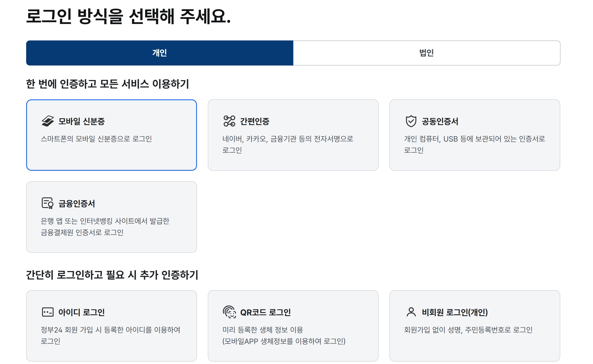Choose 비회원 로그인(개인) title

coord(454,313)
